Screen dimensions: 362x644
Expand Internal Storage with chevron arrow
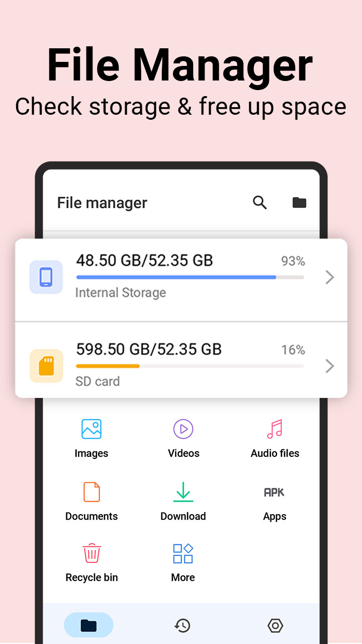click(x=330, y=277)
